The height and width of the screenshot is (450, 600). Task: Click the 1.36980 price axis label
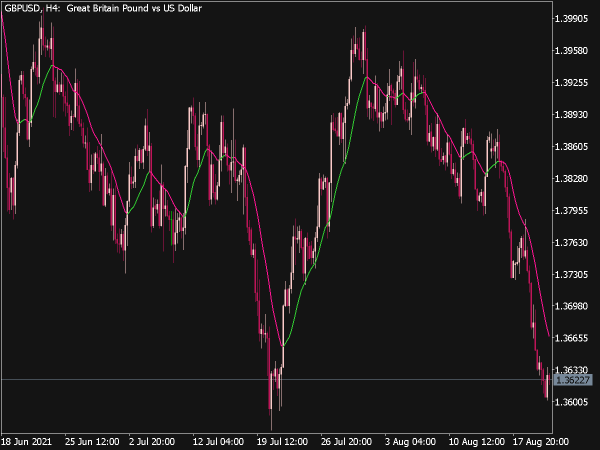[x=571, y=306]
